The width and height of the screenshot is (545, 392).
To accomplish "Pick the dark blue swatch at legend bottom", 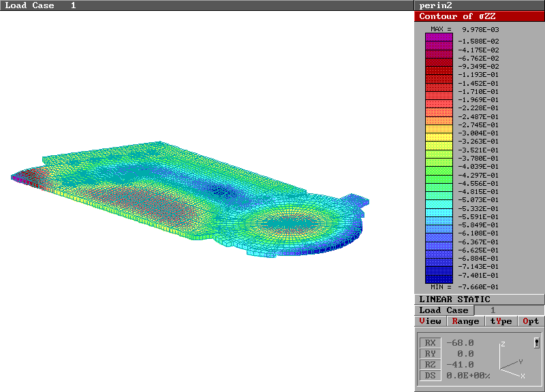I will [439, 278].
